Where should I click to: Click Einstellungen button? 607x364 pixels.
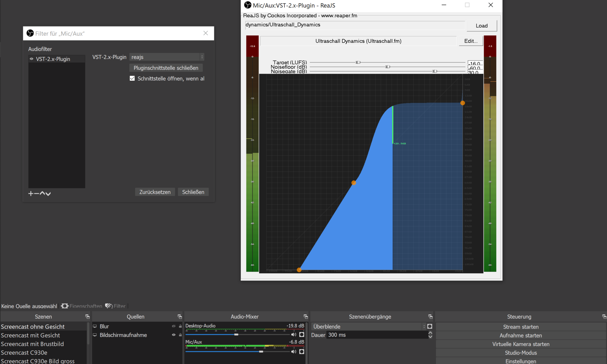point(521,361)
